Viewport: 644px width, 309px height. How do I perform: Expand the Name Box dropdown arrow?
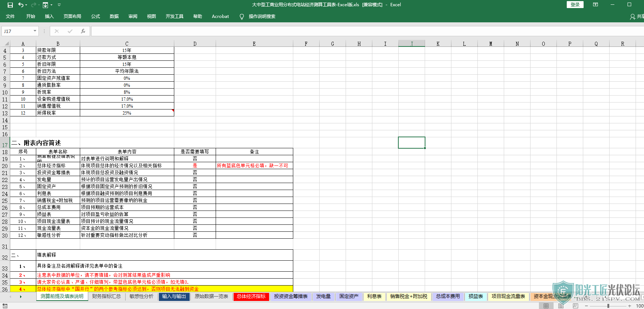click(x=35, y=31)
